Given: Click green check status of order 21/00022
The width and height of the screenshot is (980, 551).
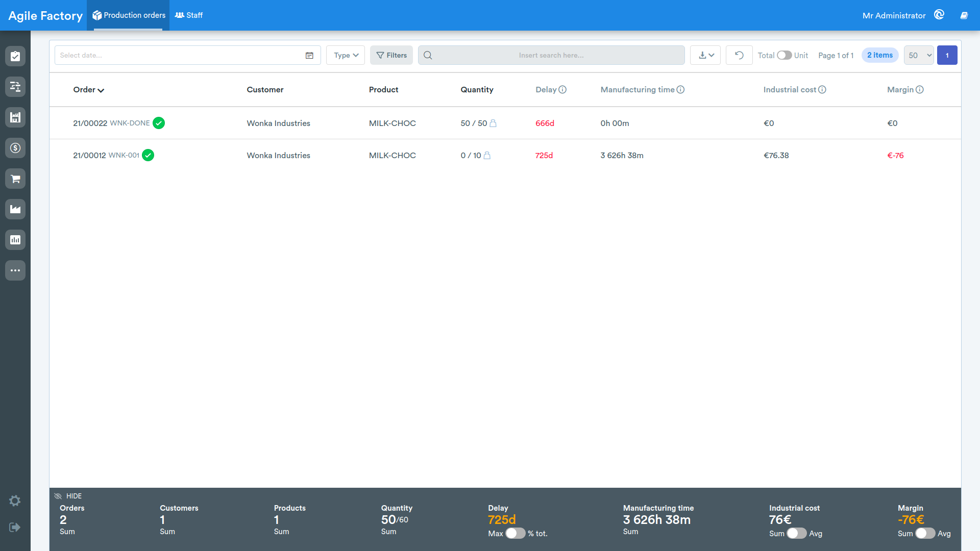Looking at the screenshot, I should point(159,123).
